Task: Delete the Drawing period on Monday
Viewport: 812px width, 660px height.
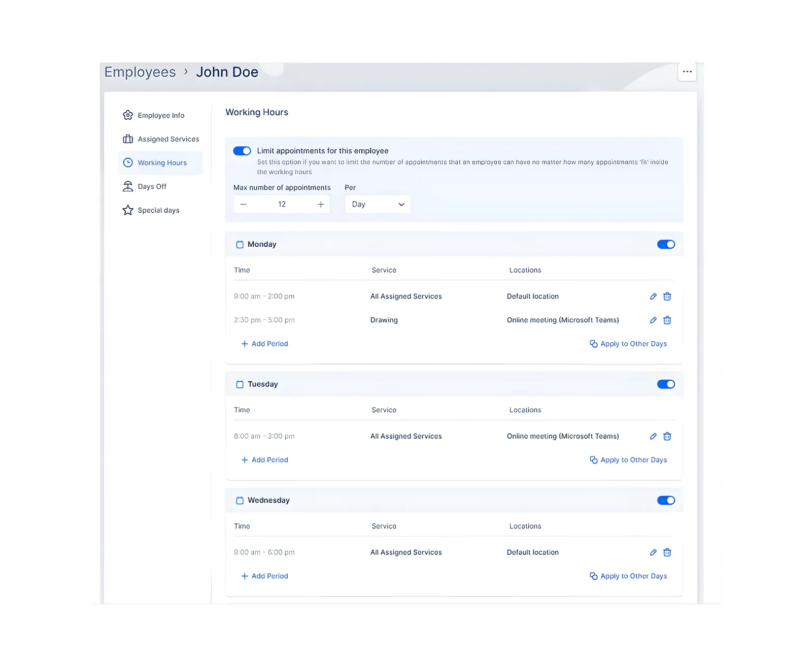Action: [667, 320]
